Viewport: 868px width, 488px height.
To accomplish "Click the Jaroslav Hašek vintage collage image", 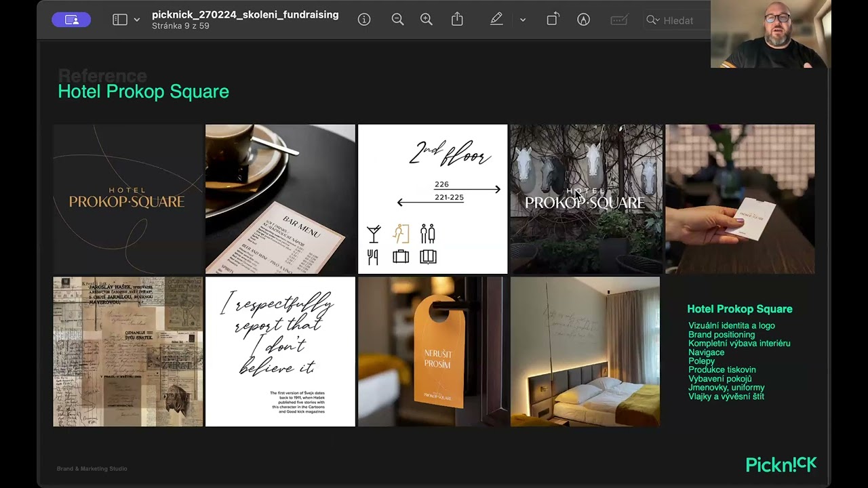I will click(x=128, y=352).
